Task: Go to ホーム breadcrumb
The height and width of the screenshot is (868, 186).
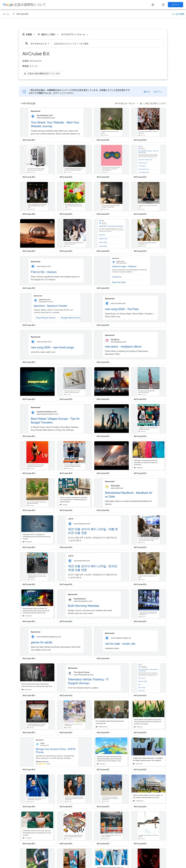Action: pyautogui.click(x=6, y=14)
